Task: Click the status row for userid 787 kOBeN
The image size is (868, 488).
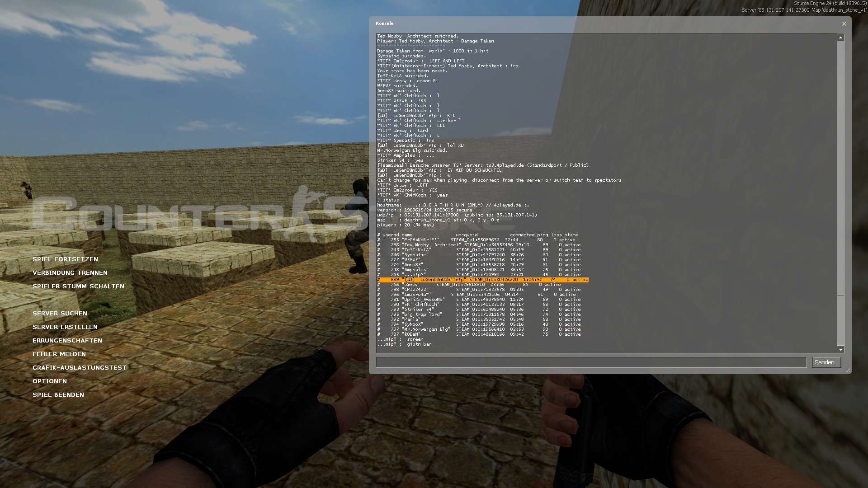Action: click(x=479, y=334)
